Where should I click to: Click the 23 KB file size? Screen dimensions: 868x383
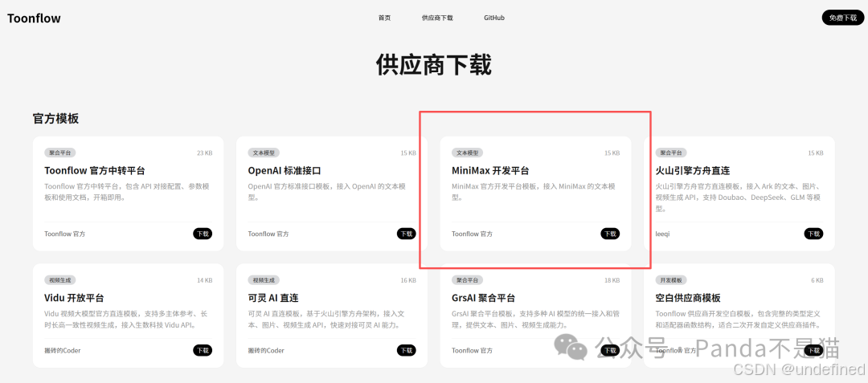[205, 153]
